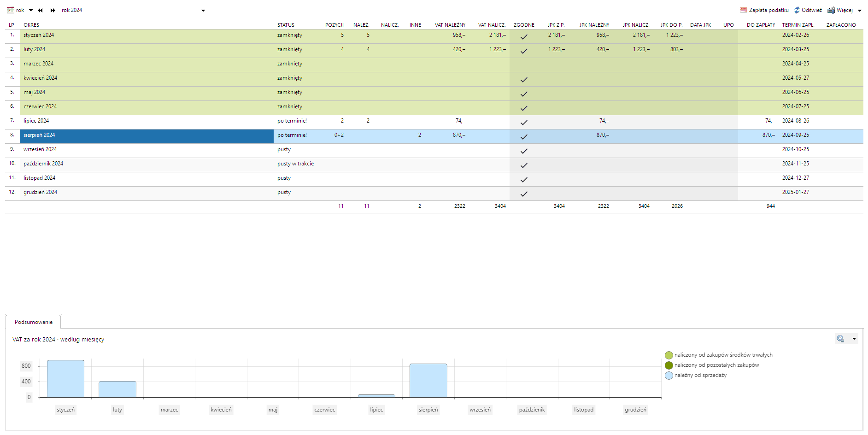Image resolution: width=868 pixels, height=435 pixels.
Task: Switch to the Podsumowanie tab
Action: pos(34,322)
